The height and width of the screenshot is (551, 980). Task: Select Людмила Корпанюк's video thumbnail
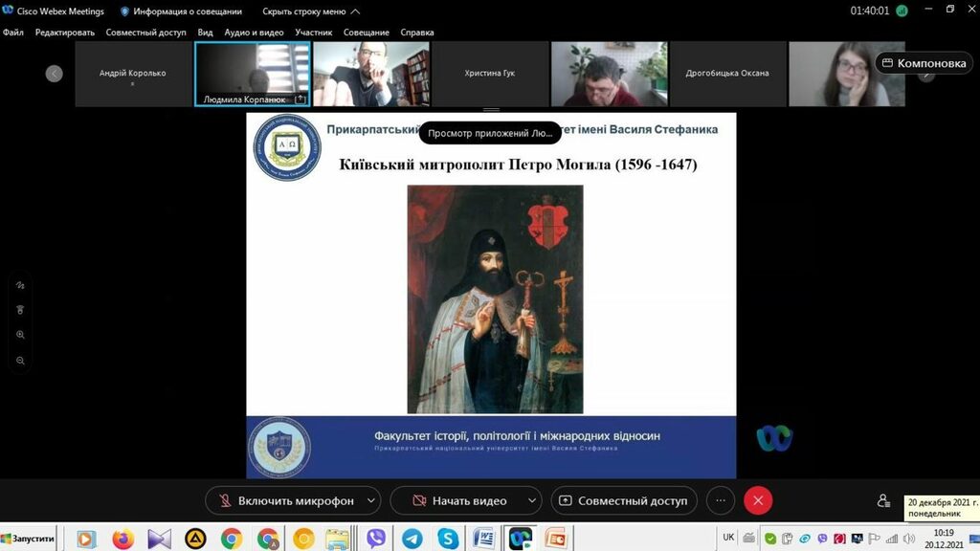coord(253,74)
